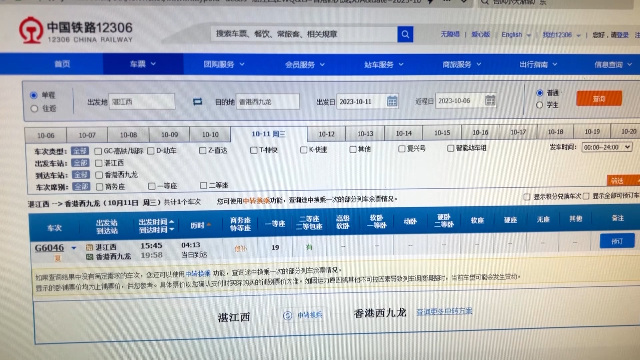This screenshot has width=640, height=360.
Task: Open the English language dropdown
Action: (x=516, y=35)
